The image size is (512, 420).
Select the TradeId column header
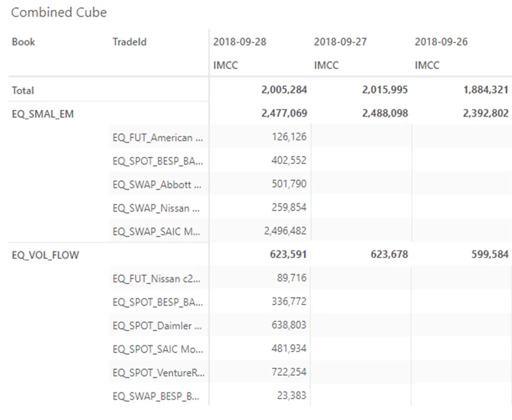(x=130, y=42)
